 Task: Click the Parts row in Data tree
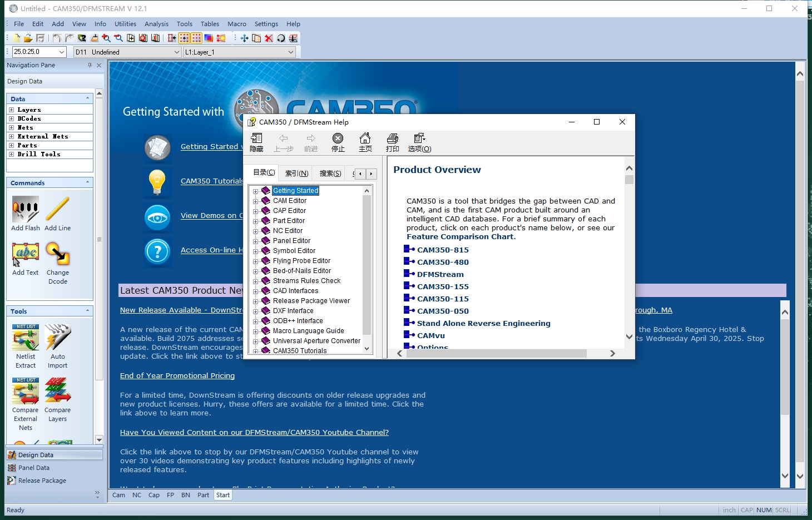(x=49, y=146)
